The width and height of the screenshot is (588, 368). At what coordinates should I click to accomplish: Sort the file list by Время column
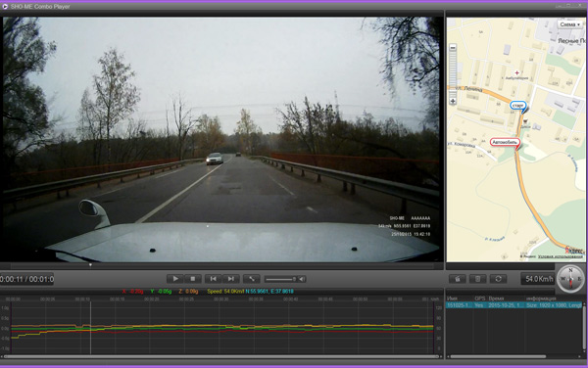497,299
